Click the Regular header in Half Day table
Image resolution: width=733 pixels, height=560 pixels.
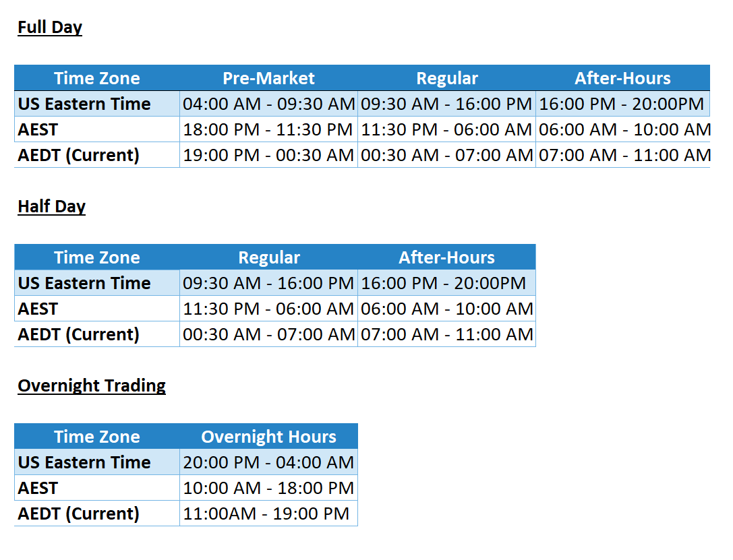tap(268, 257)
